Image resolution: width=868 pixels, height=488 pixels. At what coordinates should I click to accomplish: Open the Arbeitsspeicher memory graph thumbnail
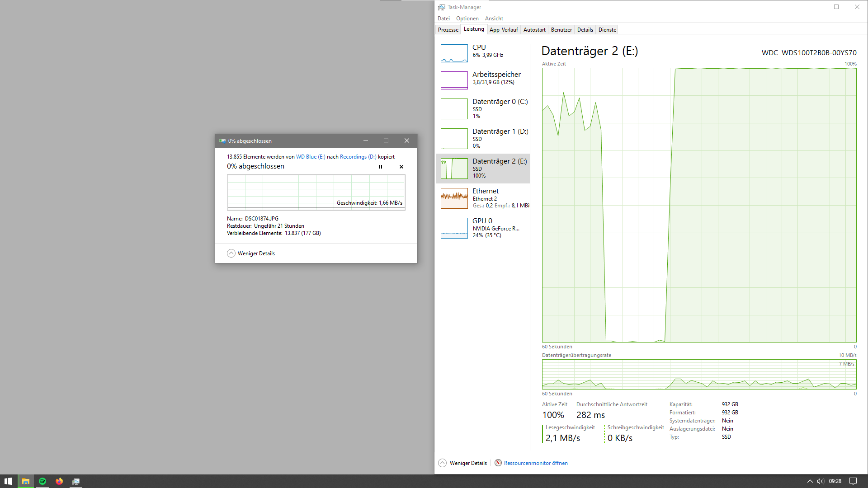click(x=454, y=80)
